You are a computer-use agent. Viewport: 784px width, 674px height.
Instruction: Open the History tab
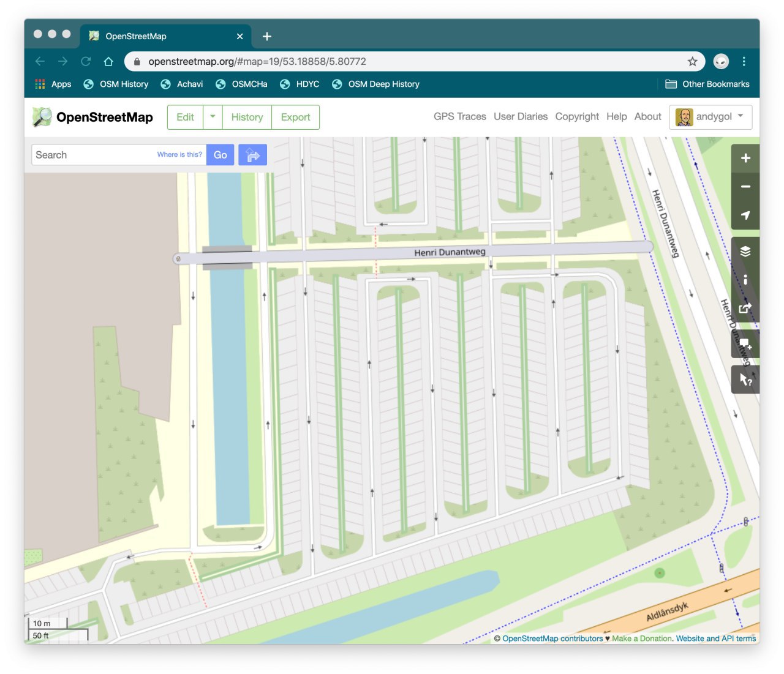(247, 117)
